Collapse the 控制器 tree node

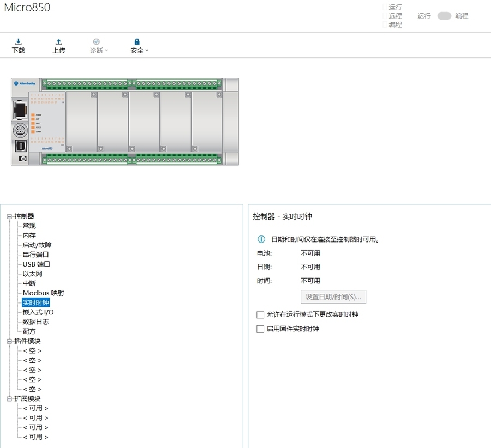(9, 216)
